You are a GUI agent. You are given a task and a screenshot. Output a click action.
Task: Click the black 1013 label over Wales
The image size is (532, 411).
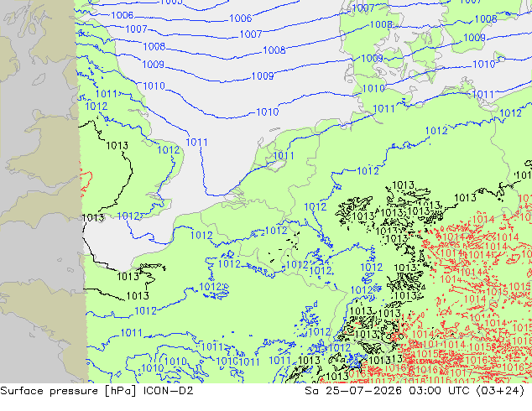pos(117,145)
